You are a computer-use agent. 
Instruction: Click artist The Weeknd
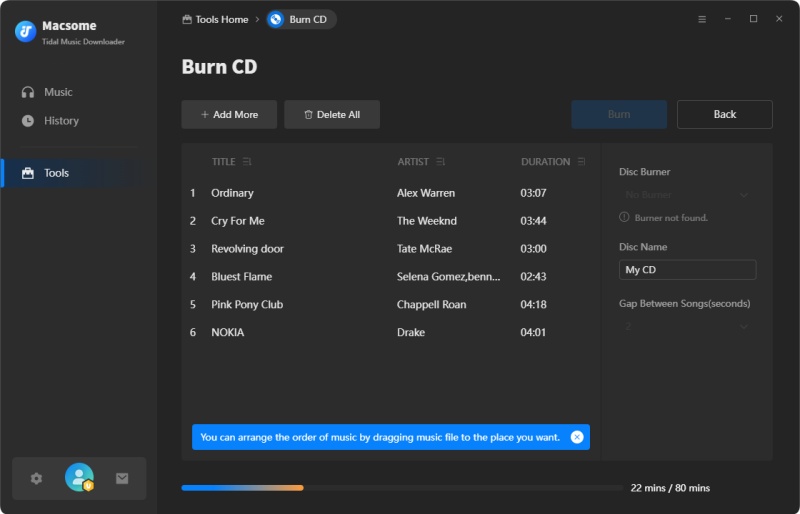[427, 221]
